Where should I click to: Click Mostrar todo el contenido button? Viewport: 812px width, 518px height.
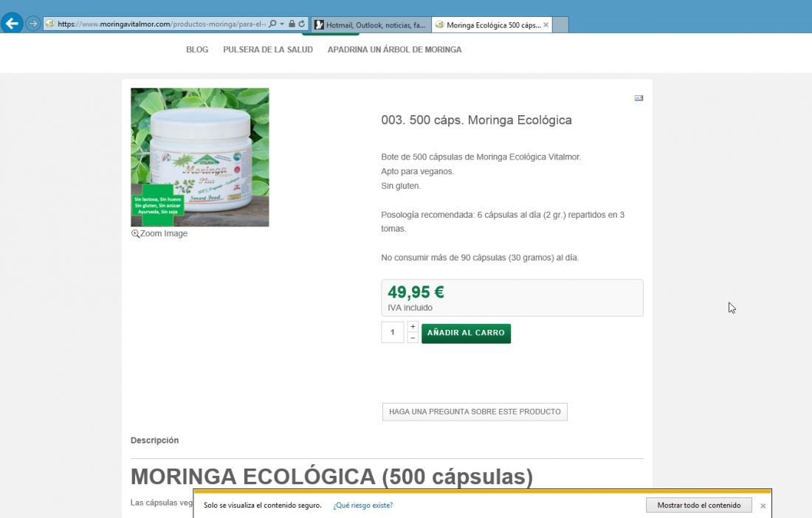[x=699, y=505]
